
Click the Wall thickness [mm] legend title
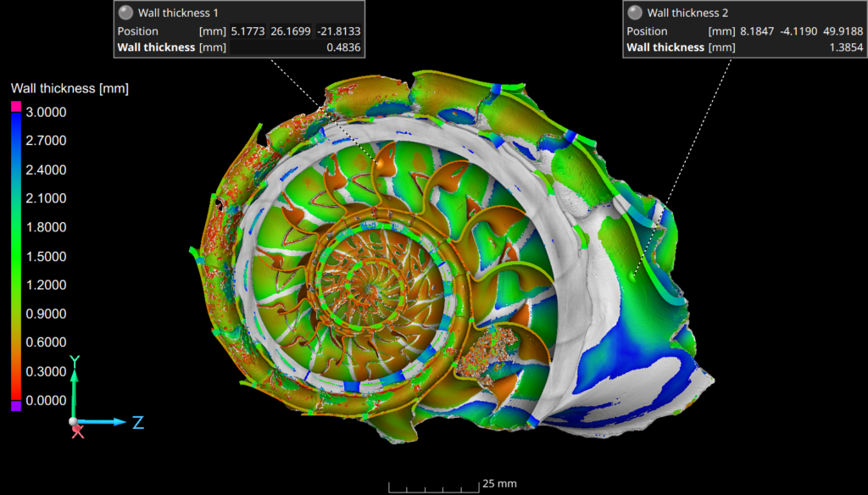(x=69, y=88)
